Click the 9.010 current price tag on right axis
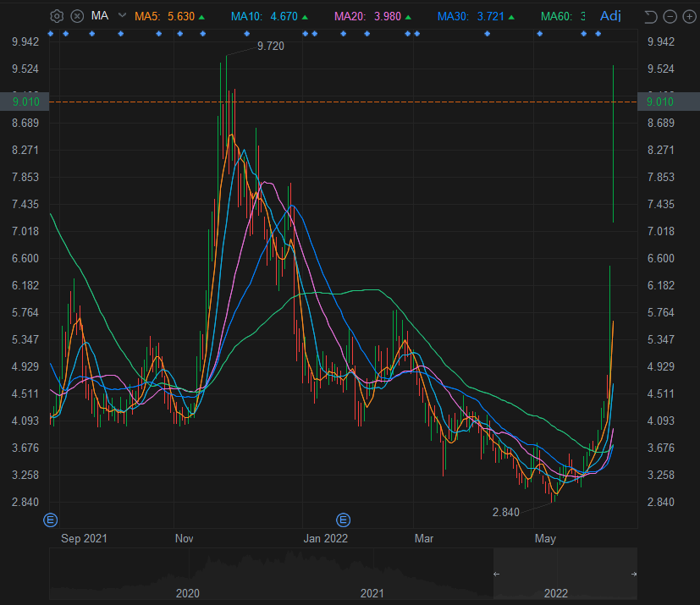Viewport: 700px width, 605px height. (x=669, y=102)
